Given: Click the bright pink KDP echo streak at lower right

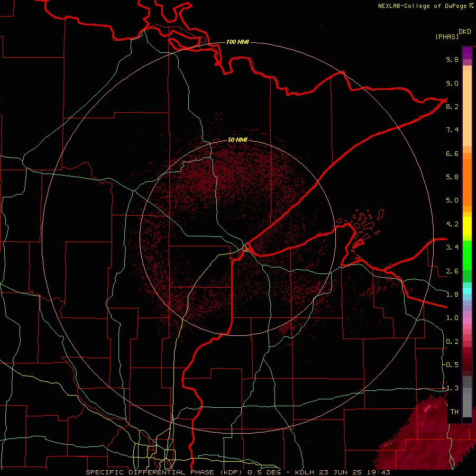Looking at the screenshot, I should point(427,408).
